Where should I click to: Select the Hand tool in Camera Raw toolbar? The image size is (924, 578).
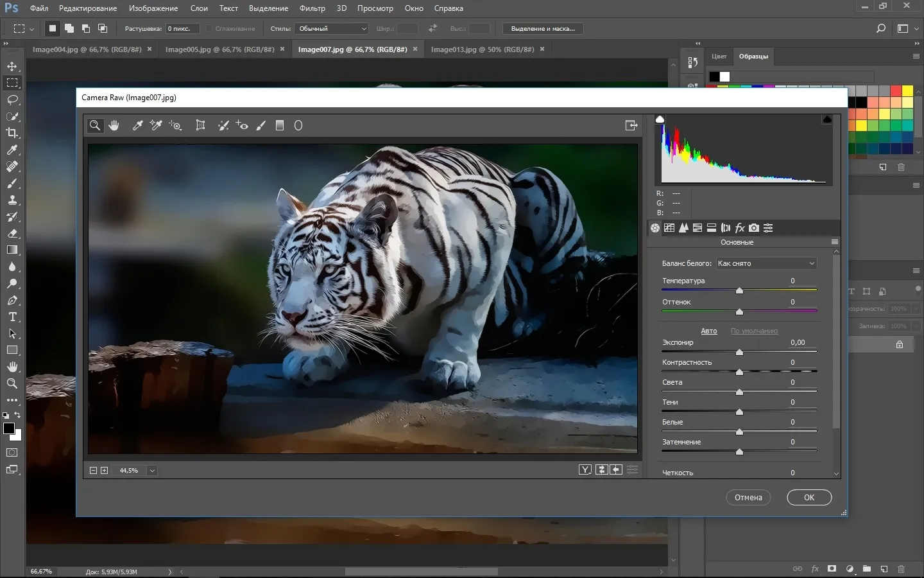114,126
